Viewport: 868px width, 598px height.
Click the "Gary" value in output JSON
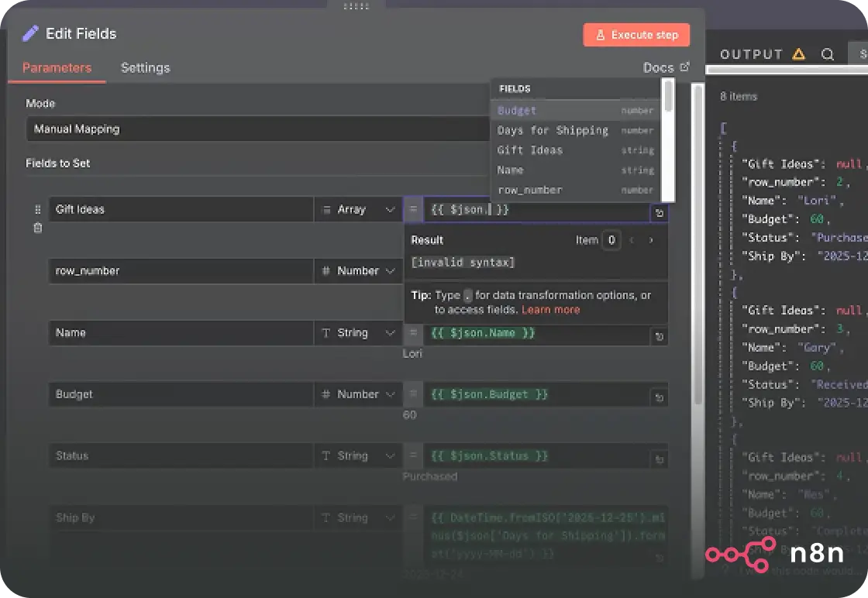[x=816, y=347]
